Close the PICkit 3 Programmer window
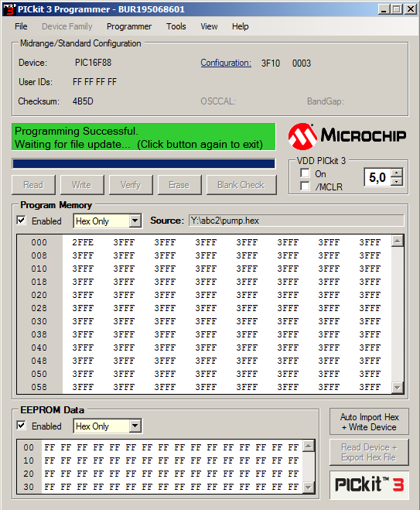This screenshot has width=420, height=510. 411,9
